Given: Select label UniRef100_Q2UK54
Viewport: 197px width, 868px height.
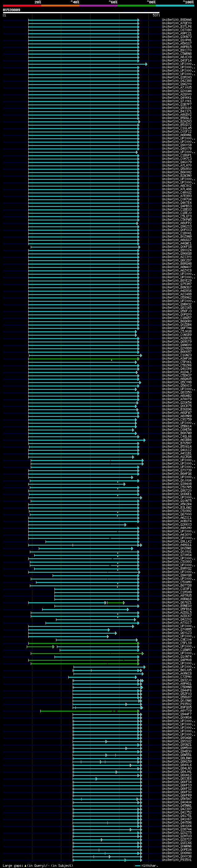Looking at the screenshot, I should click(x=177, y=402).
